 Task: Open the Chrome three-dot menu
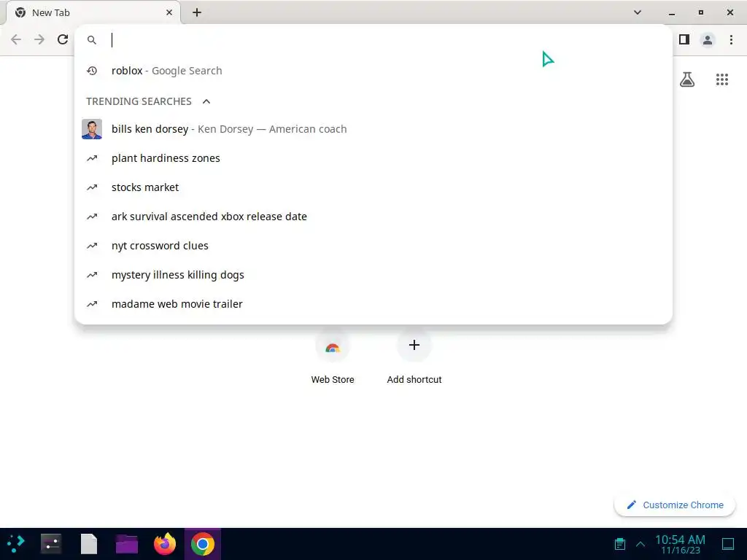[731, 39]
